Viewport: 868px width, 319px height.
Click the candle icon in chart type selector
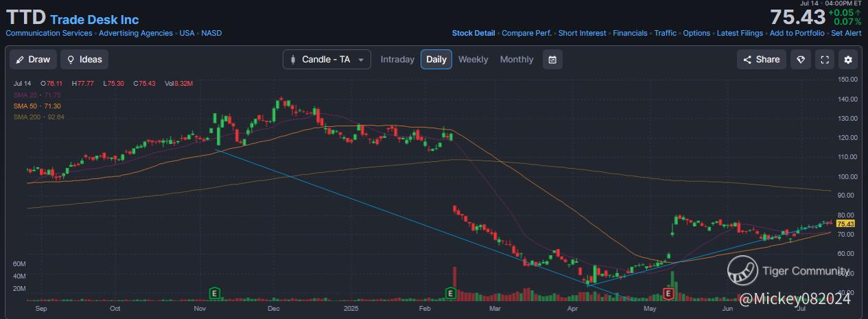coord(294,60)
